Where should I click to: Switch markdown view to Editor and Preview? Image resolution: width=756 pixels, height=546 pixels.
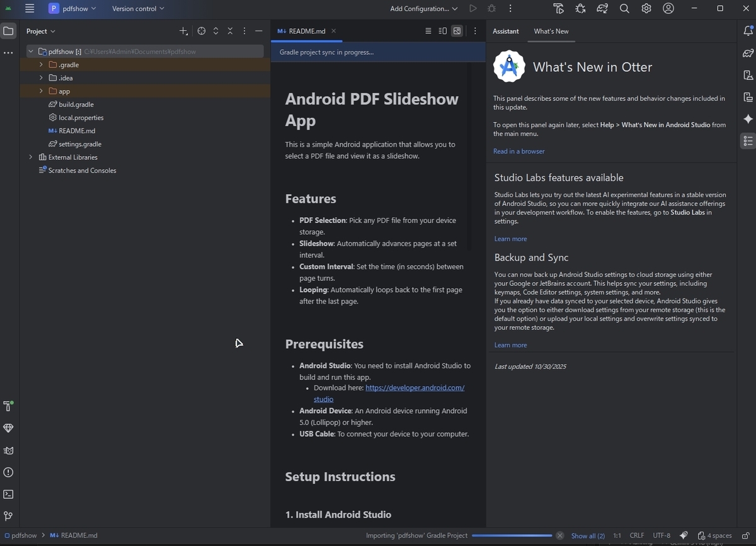443,31
